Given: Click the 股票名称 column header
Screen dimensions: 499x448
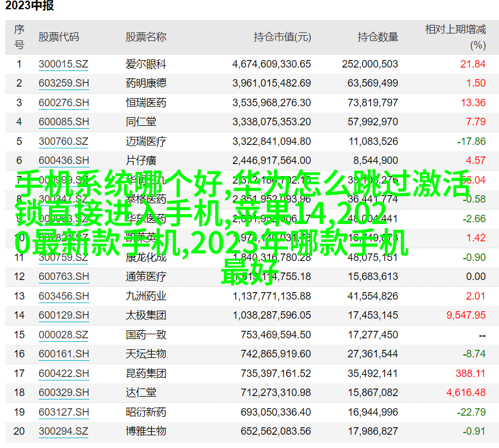Looking at the screenshot, I should [x=146, y=38].
